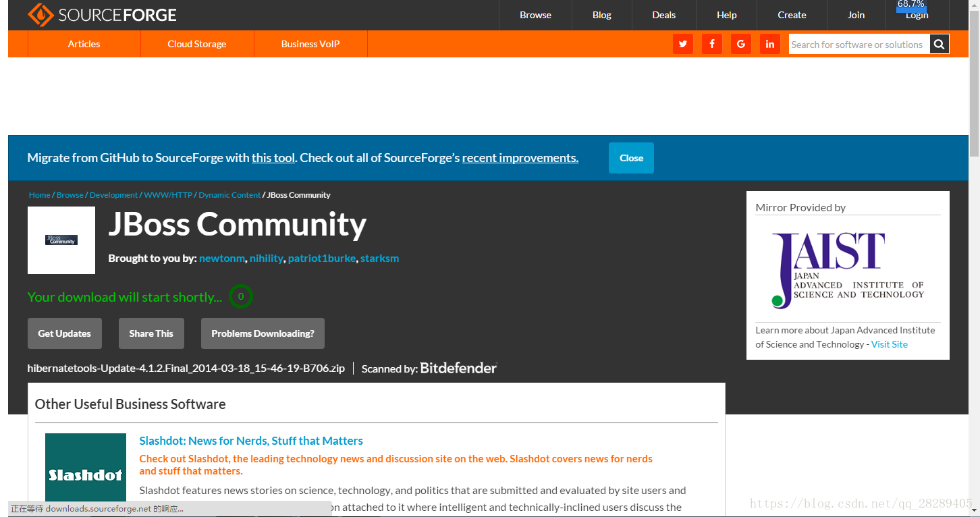Open the Cloud Storage tab
980x517 pixels.
(197, 44)
